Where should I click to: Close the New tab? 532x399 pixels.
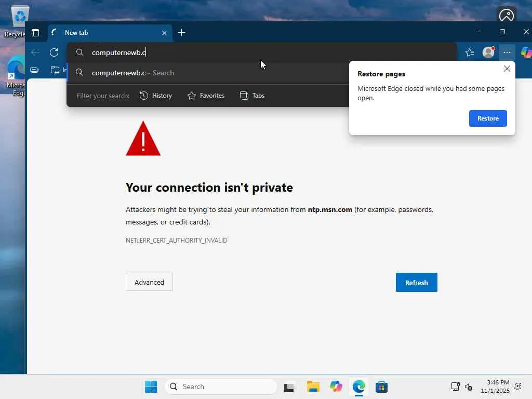click(164, 33)
